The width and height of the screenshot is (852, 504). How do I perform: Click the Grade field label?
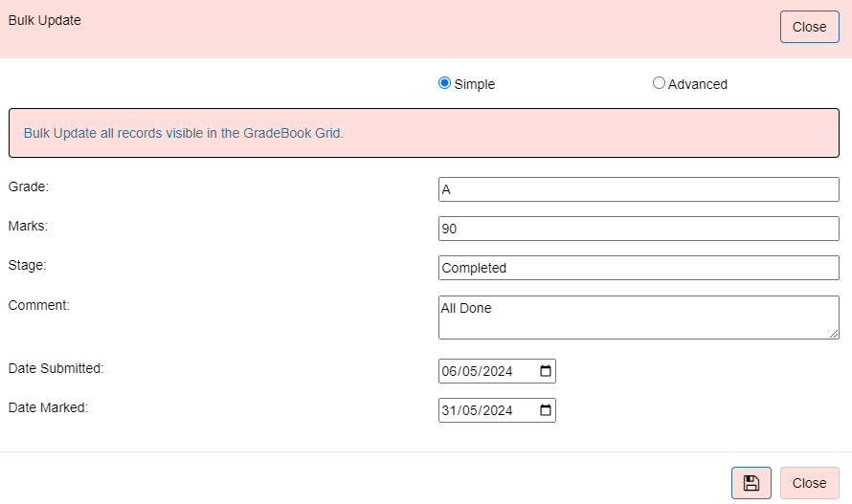(x=29, y=186)
